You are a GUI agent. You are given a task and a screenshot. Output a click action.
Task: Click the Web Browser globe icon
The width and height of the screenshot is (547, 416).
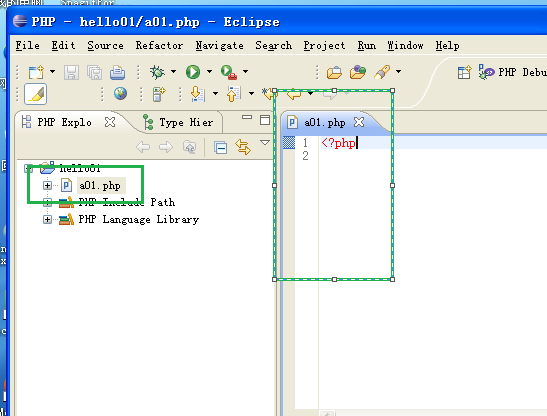point(120,94)
